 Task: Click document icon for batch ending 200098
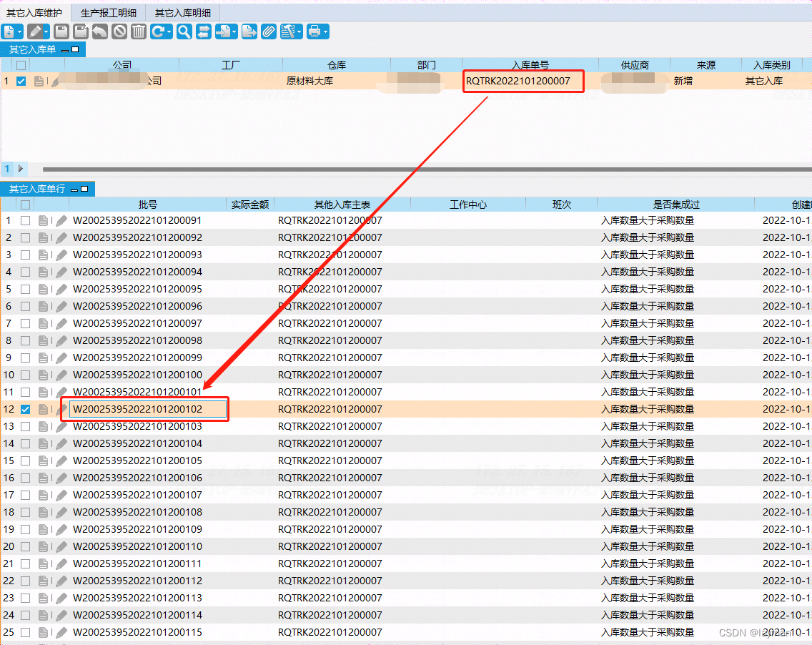pos(43,340)
